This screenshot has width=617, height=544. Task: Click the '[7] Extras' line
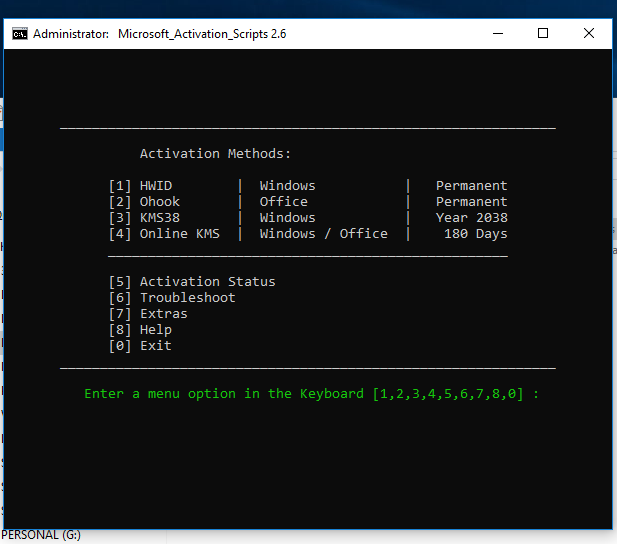pos(148,314)
